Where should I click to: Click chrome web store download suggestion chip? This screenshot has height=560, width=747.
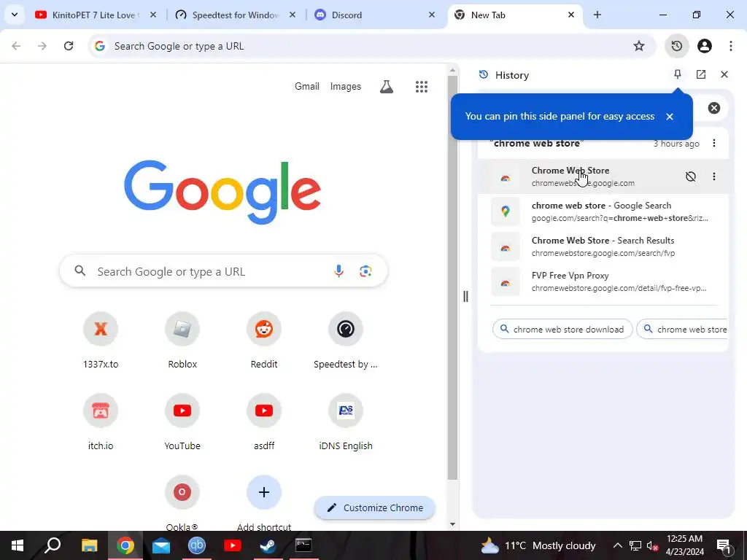562,329
